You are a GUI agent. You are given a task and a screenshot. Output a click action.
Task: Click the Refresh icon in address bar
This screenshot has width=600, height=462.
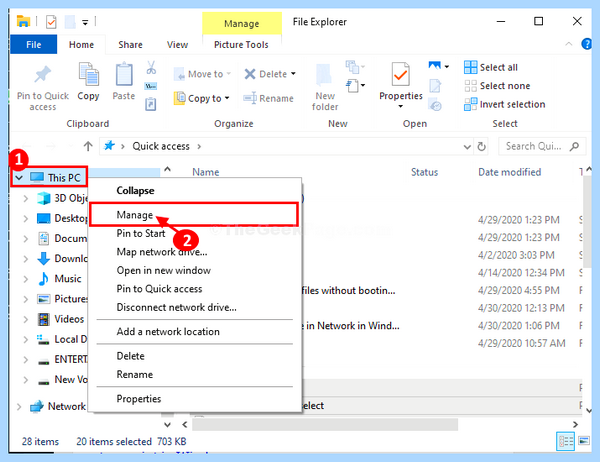[481, 146]
